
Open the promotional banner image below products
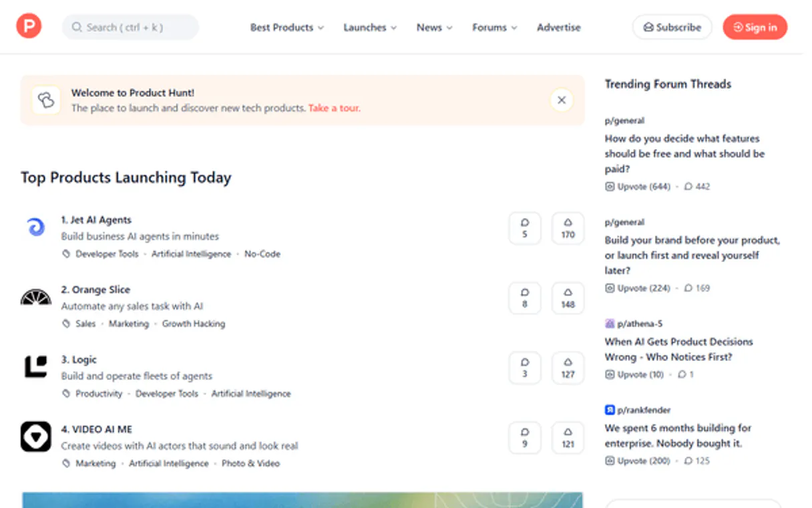coord(302,501)
